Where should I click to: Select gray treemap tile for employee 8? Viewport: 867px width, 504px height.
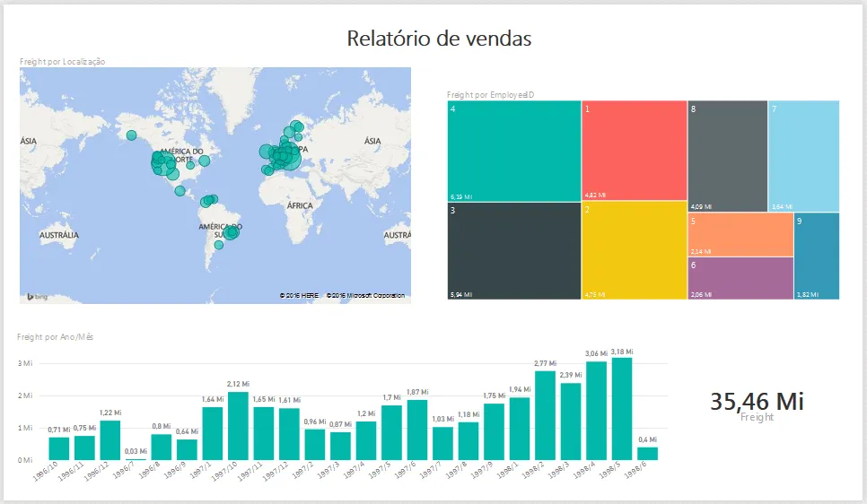tap(728, 156)
